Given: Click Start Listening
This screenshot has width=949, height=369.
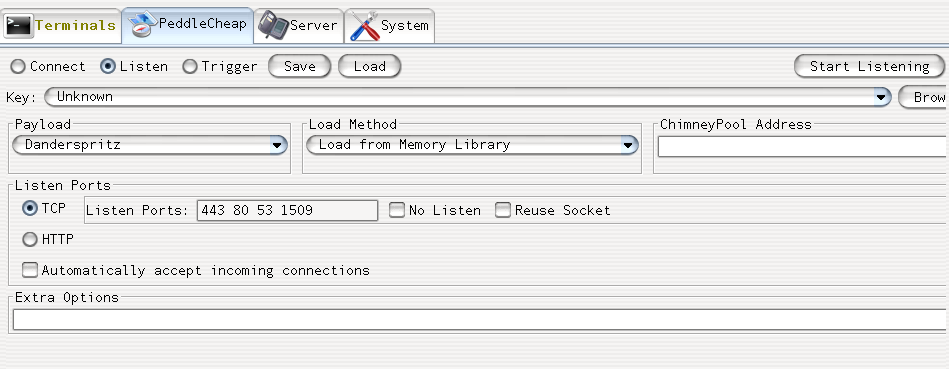Looking at the screenshot, I should point(869,67).
